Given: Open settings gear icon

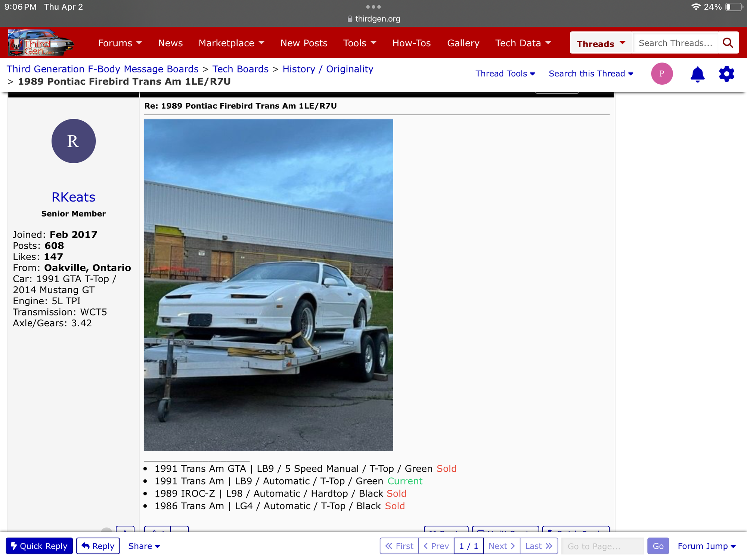Looking at the screenshot, I should [726, 74].
